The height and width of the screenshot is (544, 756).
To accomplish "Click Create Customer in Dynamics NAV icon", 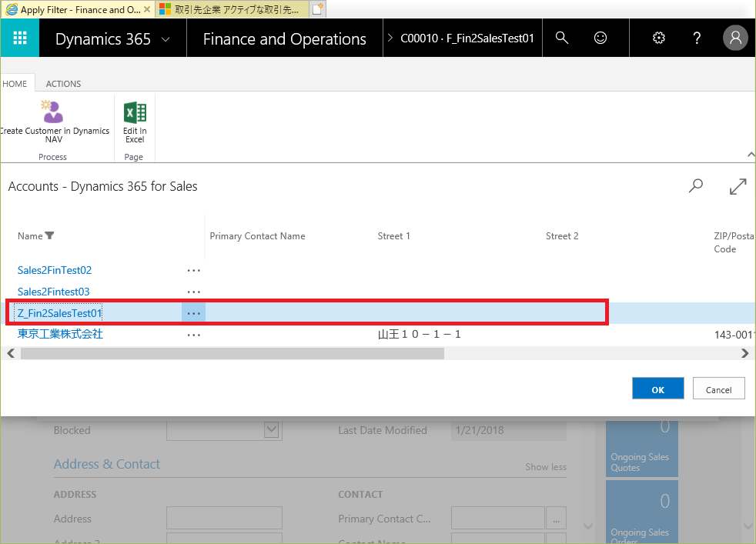I will click(x=53, y=112).
